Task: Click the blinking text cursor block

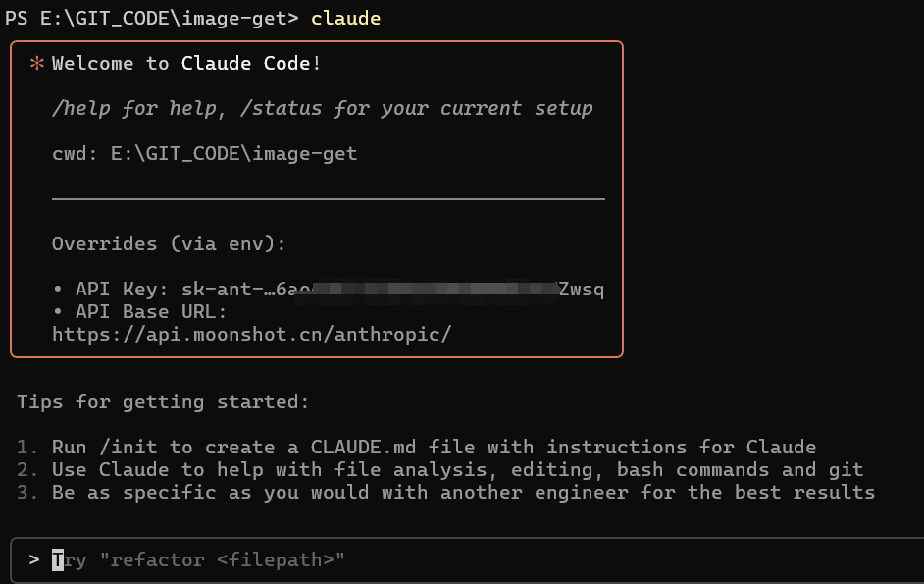Action: [58, 559]
